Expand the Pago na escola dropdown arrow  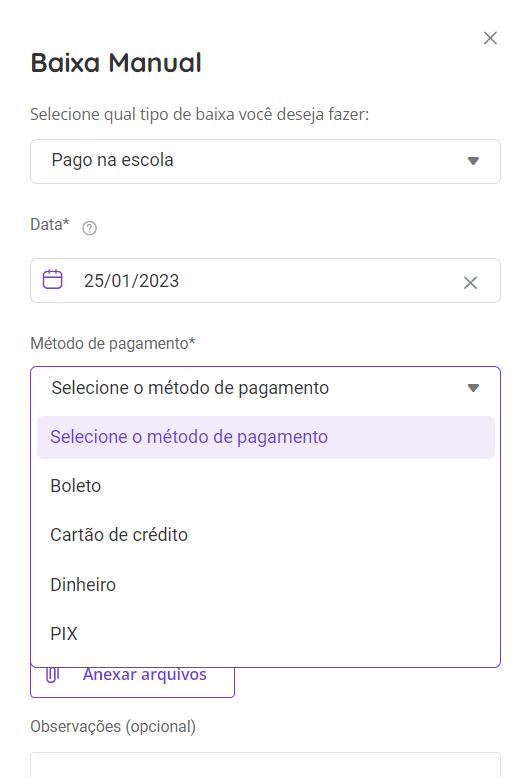(x=473, y=161)
